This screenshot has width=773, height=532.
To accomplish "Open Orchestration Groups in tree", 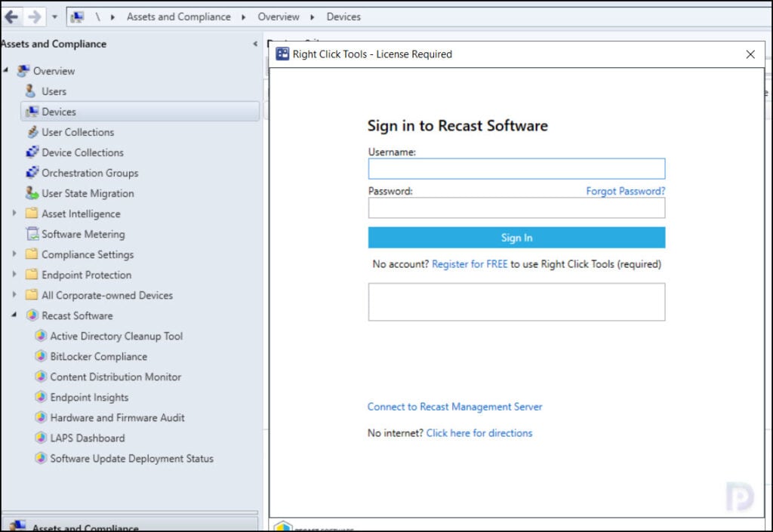I will [90, 173].
